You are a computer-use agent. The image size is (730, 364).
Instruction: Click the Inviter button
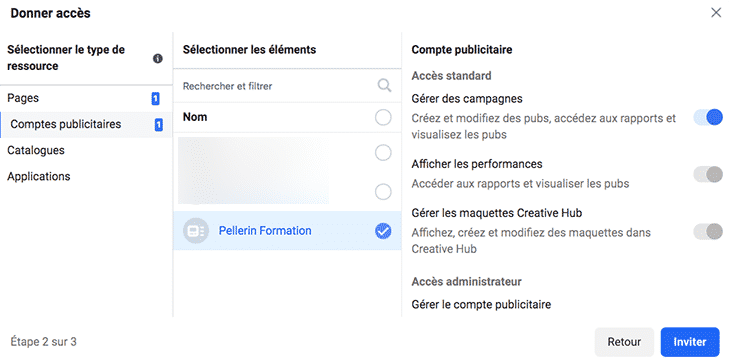coord(690,342)
